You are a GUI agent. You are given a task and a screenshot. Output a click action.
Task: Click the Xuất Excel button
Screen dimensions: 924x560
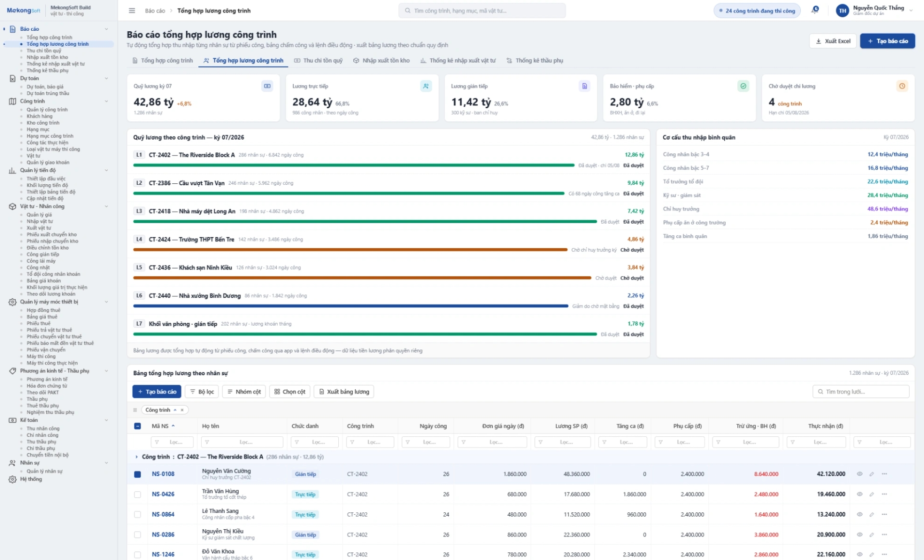[833, 41]
